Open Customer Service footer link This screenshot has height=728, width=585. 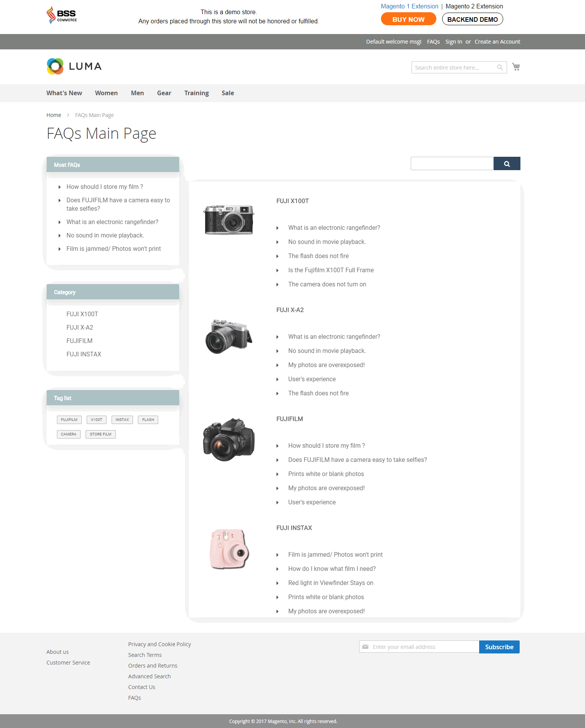coord(68,663)
